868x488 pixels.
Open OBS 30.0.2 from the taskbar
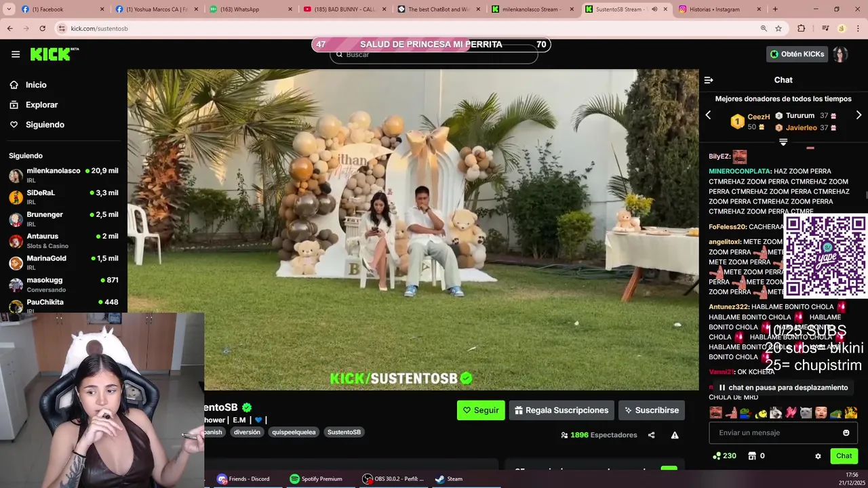point(394,479)
